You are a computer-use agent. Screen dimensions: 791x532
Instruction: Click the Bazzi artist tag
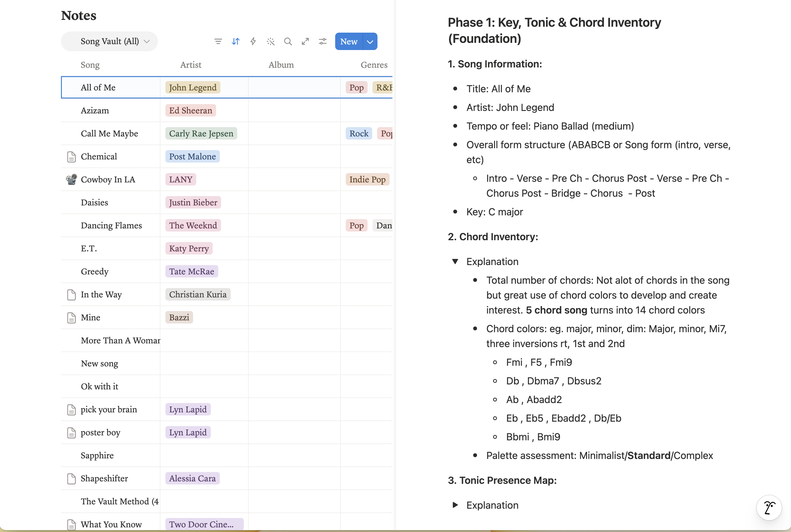179,318
